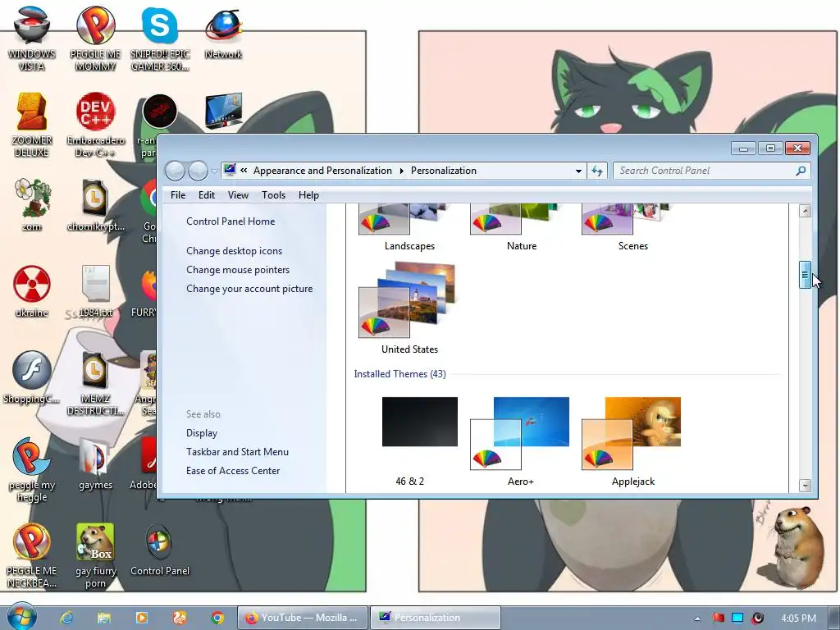Click the Back navigation button
This screenshot has height=630, width=840.
click(176, 171)
